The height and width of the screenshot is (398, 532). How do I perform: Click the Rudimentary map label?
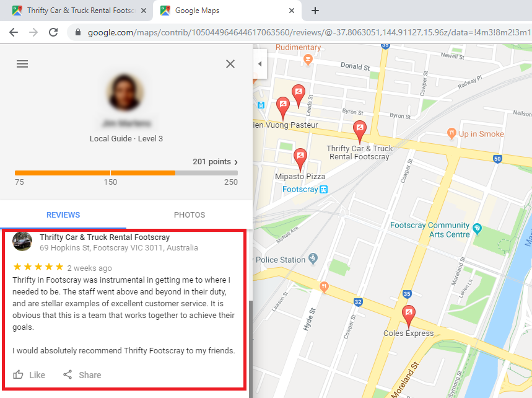click(299, 47)
